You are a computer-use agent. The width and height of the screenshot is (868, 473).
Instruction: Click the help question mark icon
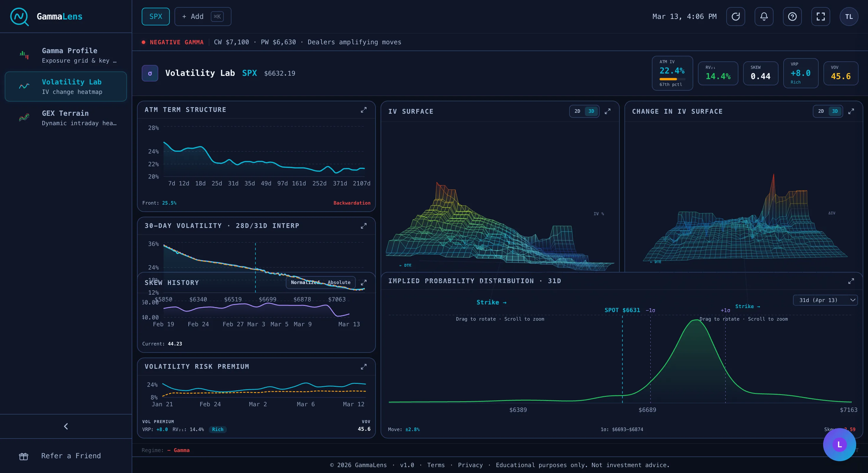click(x=792, y=16)
